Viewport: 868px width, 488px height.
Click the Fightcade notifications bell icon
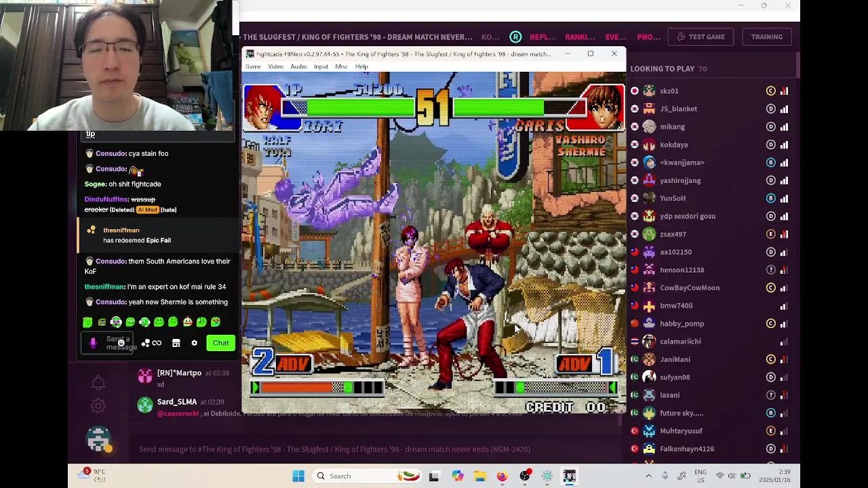(98, 382)
